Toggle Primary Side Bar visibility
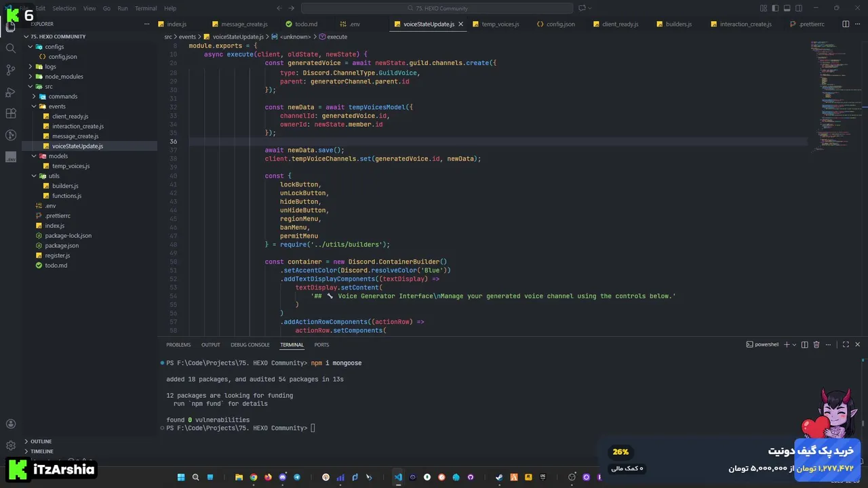The height and width of the screenshot is (488, 868). coord(776,8)
